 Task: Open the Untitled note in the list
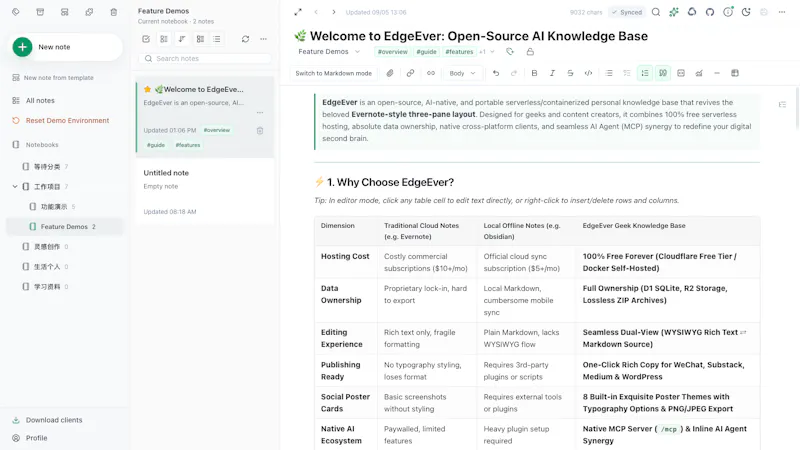click(205, 192)
